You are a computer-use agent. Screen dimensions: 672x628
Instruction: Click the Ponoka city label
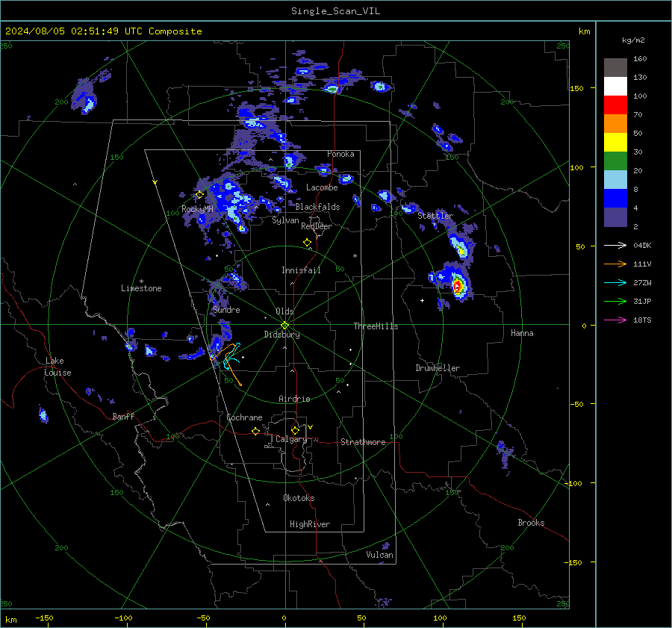340,154
